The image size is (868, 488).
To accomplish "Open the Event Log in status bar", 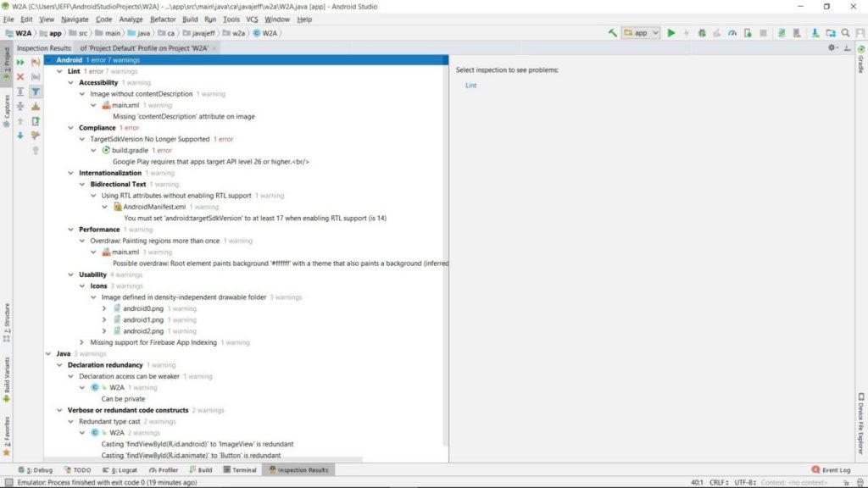I will tap(831, 469).
